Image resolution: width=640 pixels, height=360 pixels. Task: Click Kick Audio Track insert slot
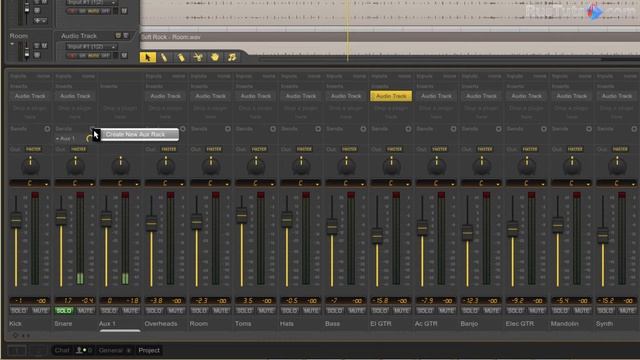point(30,96)
